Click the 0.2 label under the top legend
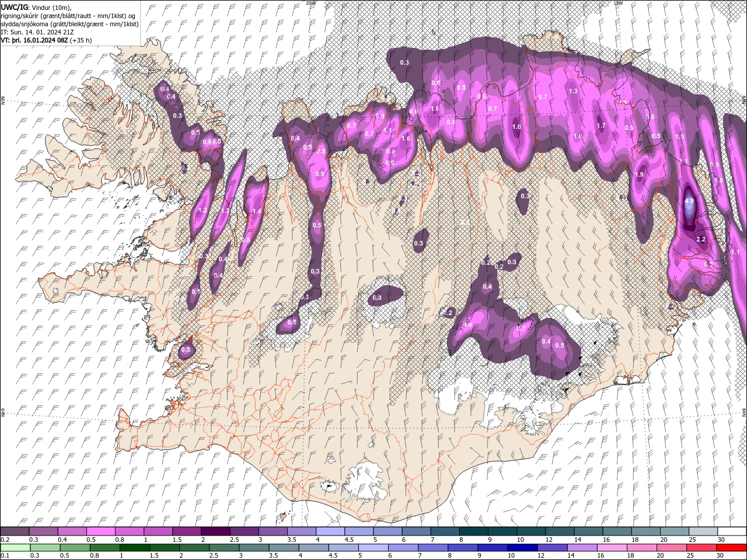Image resolution: width=747 pixels, height=560 pixels. click(5, 540)
